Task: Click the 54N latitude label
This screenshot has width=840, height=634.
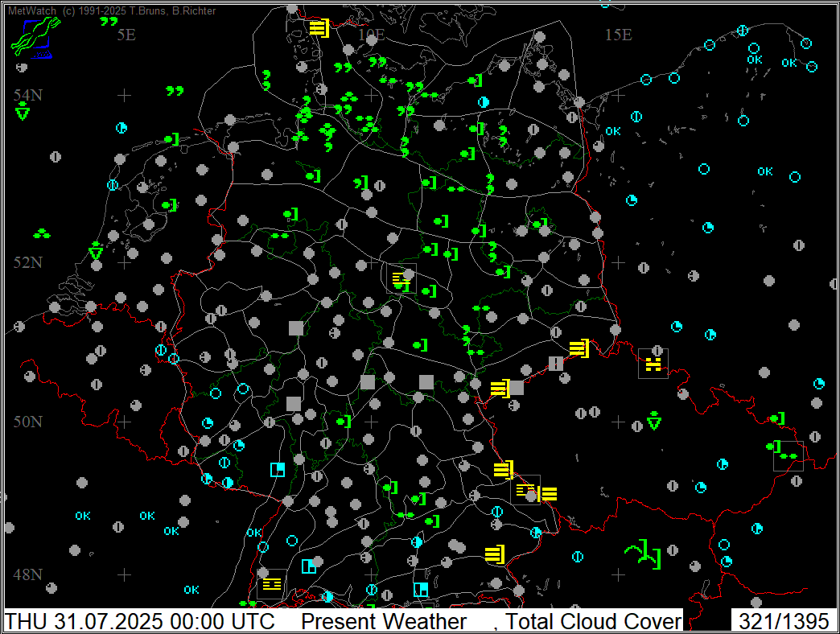Action: click(28, 95)
